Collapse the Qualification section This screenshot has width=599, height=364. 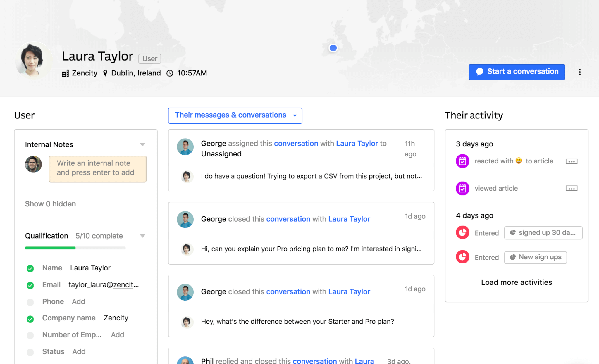click(x=142, y=236)
